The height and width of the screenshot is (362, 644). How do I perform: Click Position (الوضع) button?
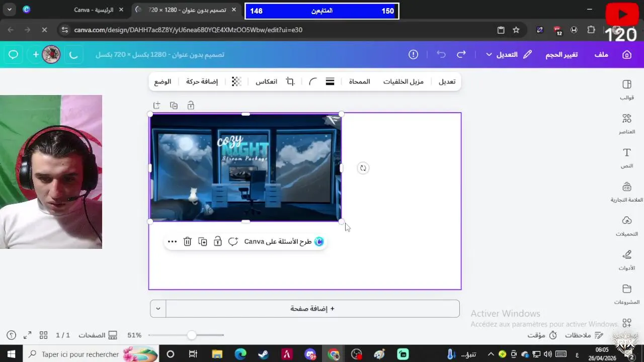(x=163, y=81)
